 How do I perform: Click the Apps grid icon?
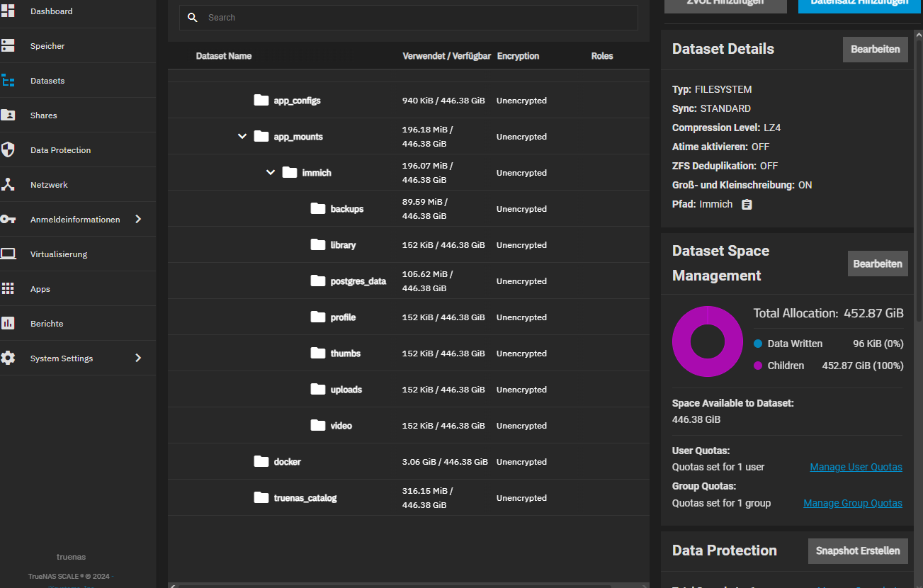click(8, 289)
